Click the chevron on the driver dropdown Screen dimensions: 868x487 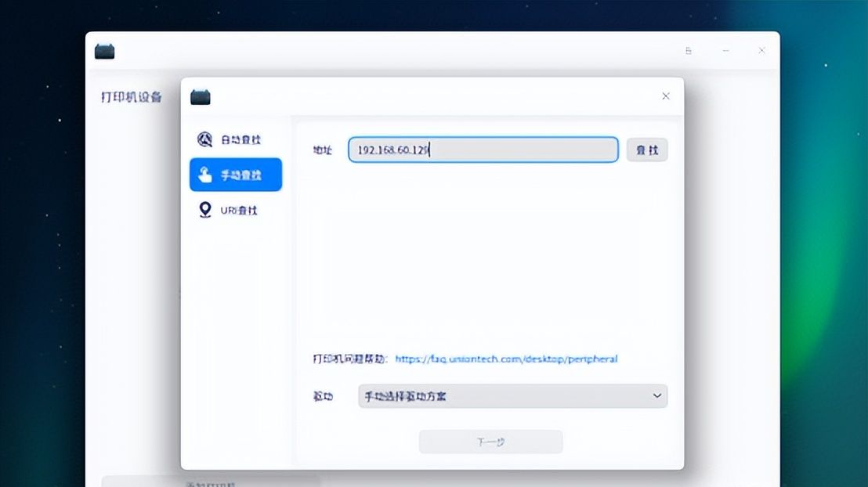coord(657,396)
